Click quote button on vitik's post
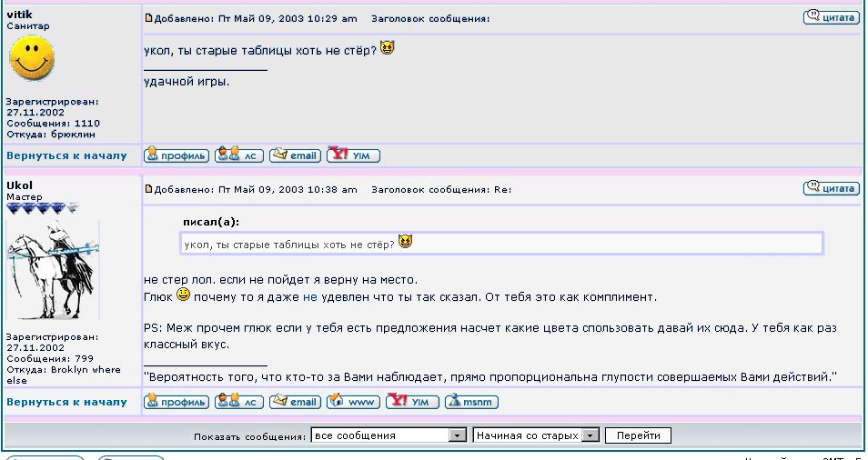 coord(831,17)
